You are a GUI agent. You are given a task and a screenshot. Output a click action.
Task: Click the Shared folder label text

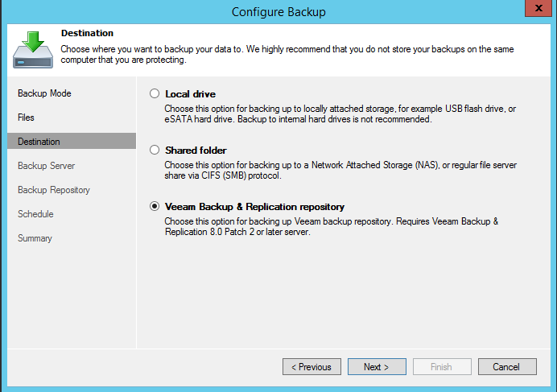coord(196,150)
